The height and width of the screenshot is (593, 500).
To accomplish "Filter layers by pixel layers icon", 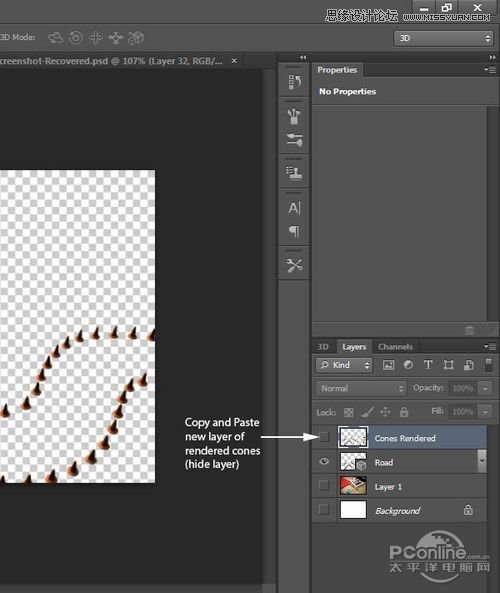I will [388, 365].
